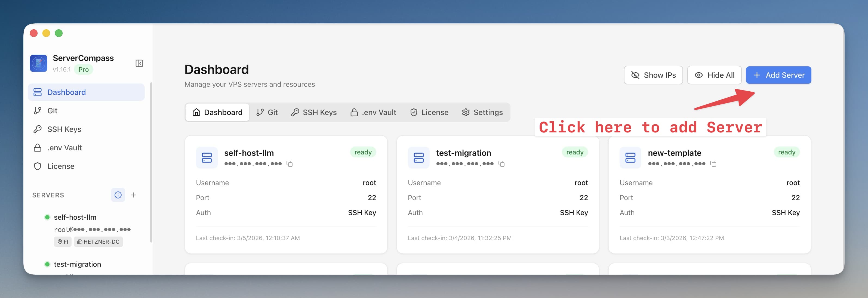
Task: Click the ServerCompass app logo
Action: 38,63
